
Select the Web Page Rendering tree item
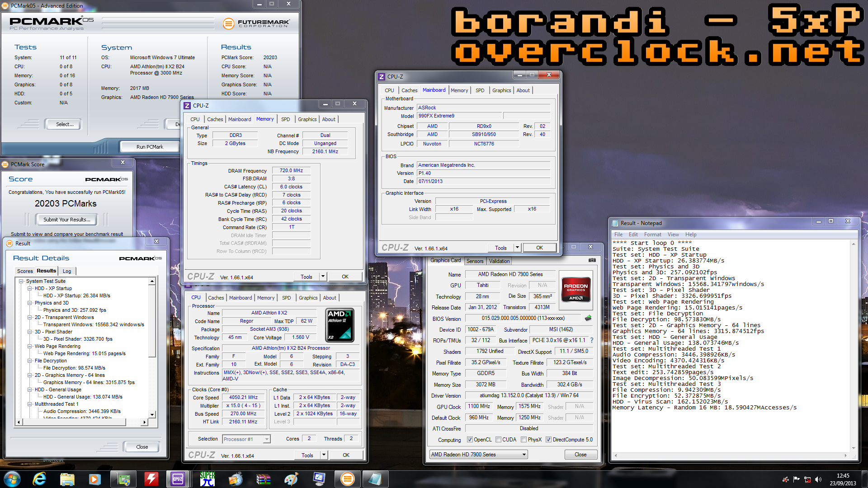coord(57,346)
